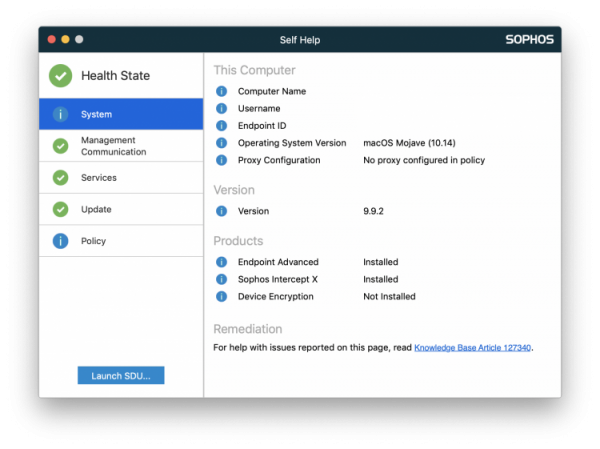The image size is (600, 449).
Task: Click the Endpoint ID label
Action: (x=262, y=126)
